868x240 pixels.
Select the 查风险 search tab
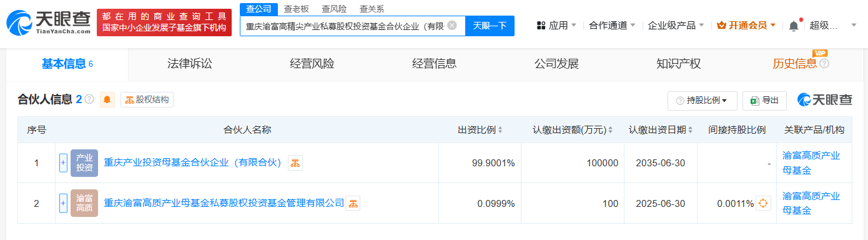point(333,9)
